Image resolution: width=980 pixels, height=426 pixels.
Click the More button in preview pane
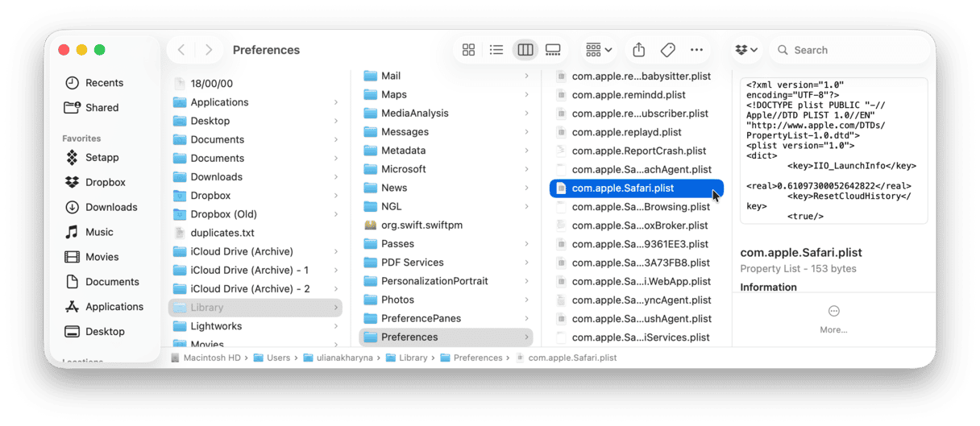(x=833, y=316)
